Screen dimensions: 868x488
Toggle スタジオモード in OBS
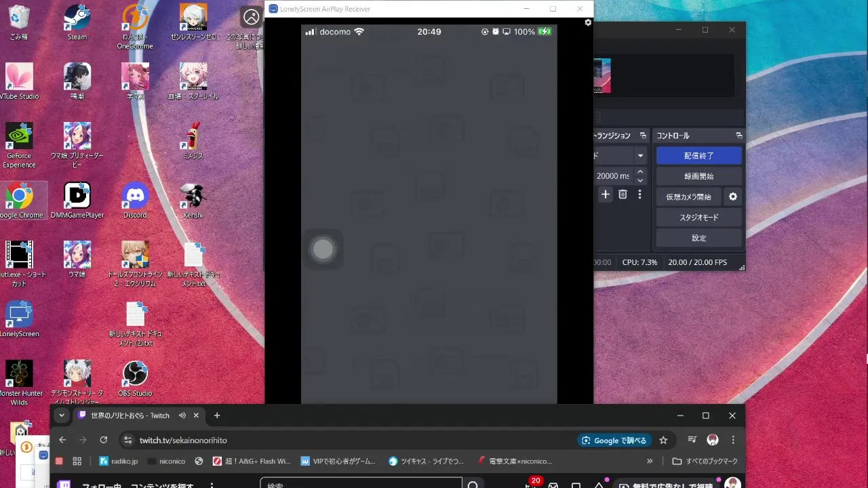coord(699,218)
